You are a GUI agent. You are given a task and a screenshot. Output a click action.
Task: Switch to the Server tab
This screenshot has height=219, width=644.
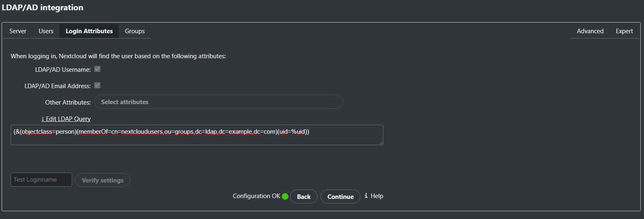[x=18, y=31]
